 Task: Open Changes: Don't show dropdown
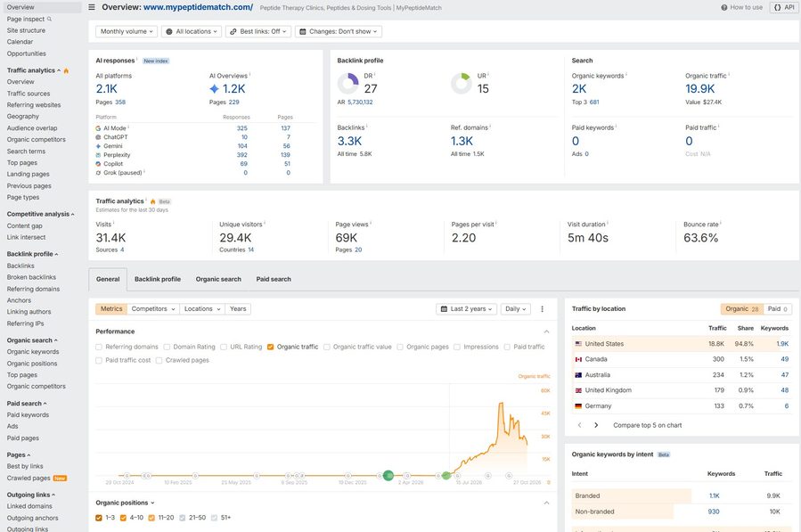(x=339, y=32)
